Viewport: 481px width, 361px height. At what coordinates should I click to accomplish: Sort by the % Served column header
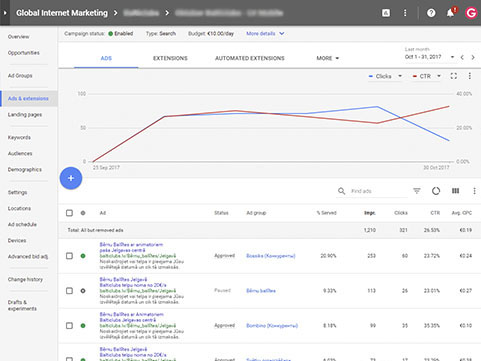[x=327, y=213]
